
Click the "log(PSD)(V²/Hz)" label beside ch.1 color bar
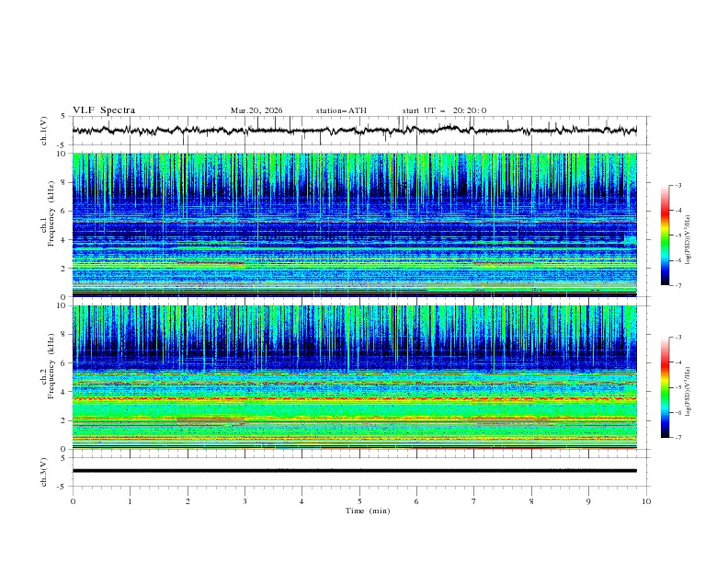(688, 240)
